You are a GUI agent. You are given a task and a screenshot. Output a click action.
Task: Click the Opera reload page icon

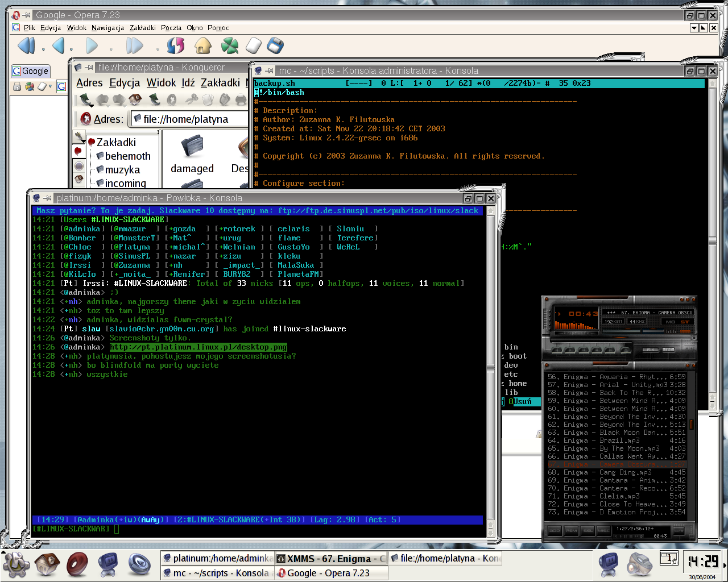176,45
